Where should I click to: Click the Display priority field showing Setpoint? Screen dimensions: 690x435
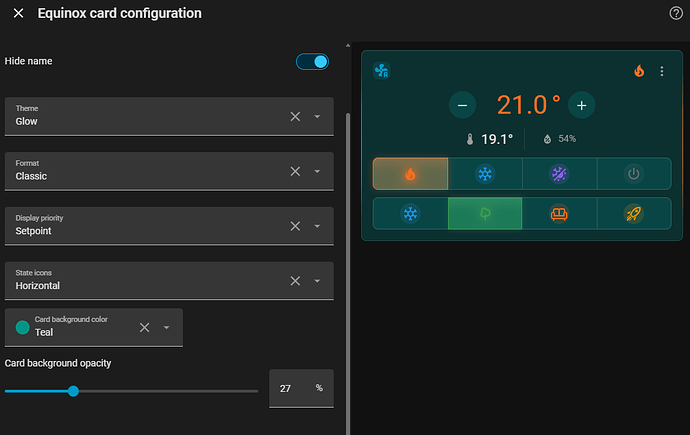point(169,226)
